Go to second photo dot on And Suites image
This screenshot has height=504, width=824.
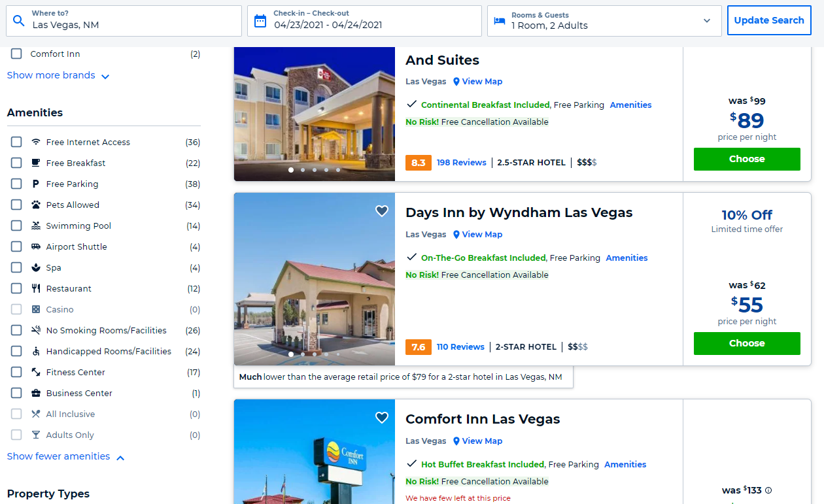[x=303, y=170]
